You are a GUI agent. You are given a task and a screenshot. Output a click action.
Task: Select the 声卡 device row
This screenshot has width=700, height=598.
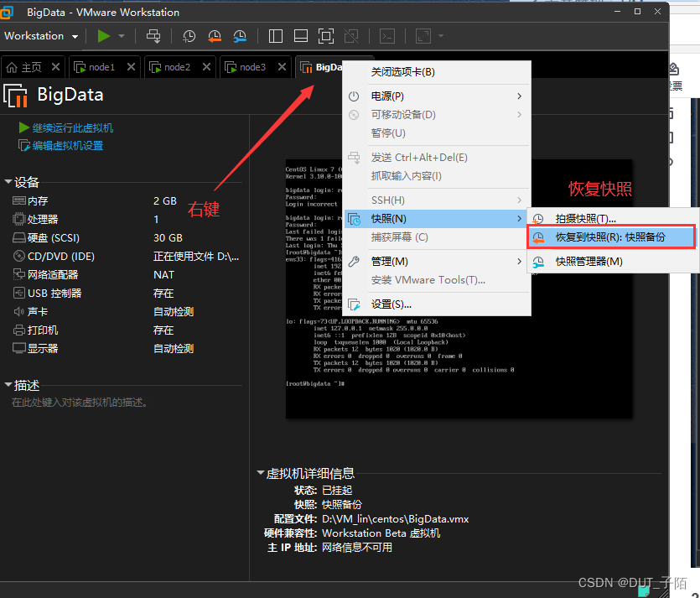tap(127, 312)
